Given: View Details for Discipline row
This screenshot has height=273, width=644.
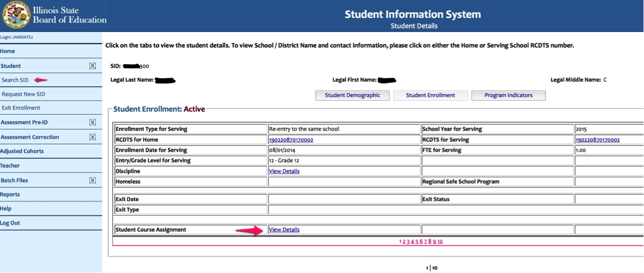Looking at the screenshot, I should point(284,171).
